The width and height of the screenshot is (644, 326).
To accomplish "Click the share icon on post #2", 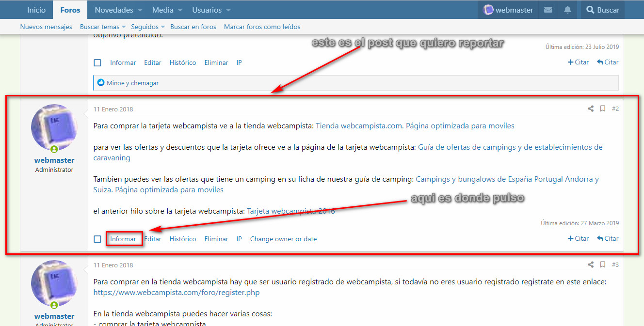I will 591,109.
